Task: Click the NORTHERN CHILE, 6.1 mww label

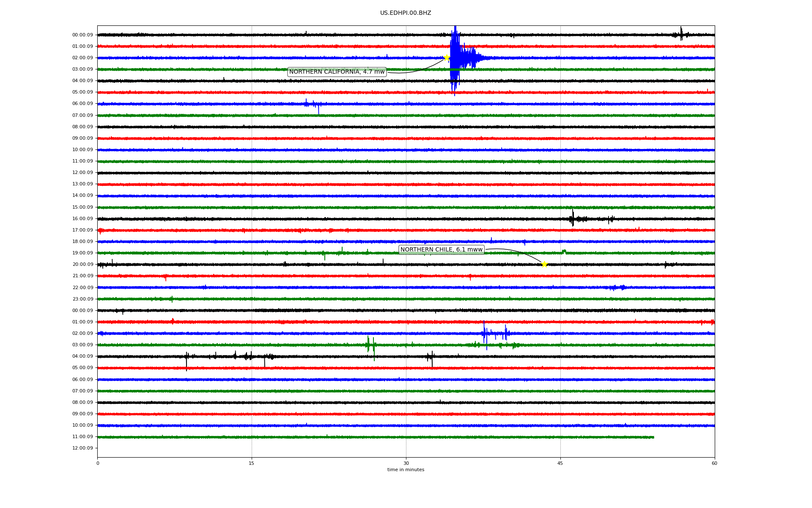Action: [441, 250]
